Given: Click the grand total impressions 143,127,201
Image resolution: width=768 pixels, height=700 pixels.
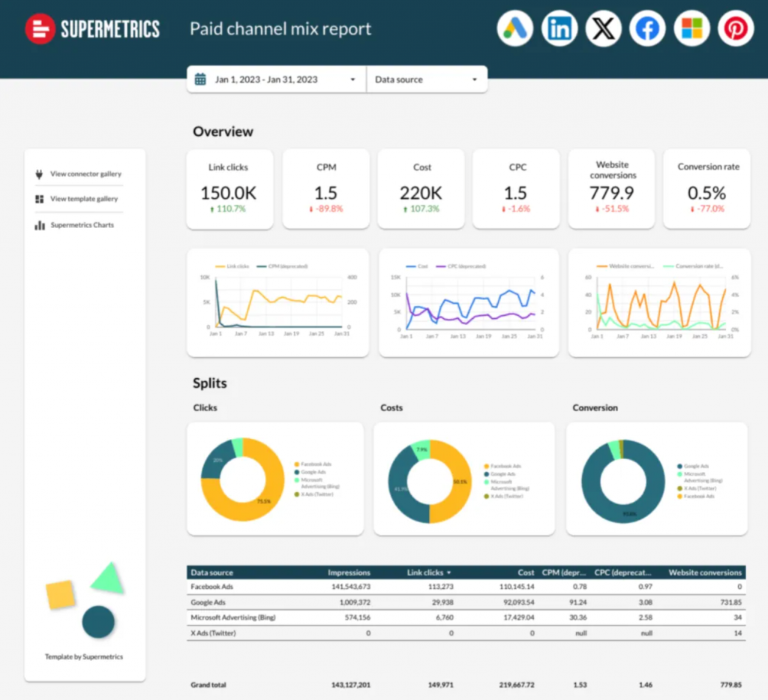Looking at the screenshot, I should pyautogui.click(x=351, y=685).
